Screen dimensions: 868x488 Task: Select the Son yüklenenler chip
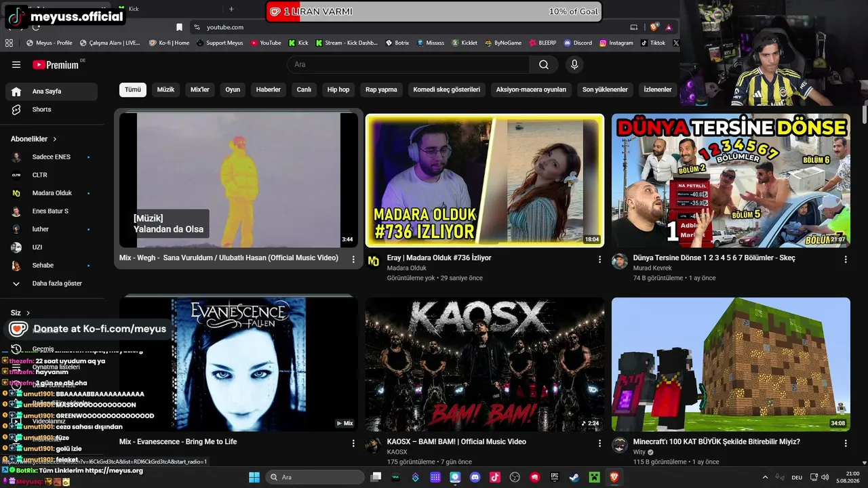pos(605,89)
